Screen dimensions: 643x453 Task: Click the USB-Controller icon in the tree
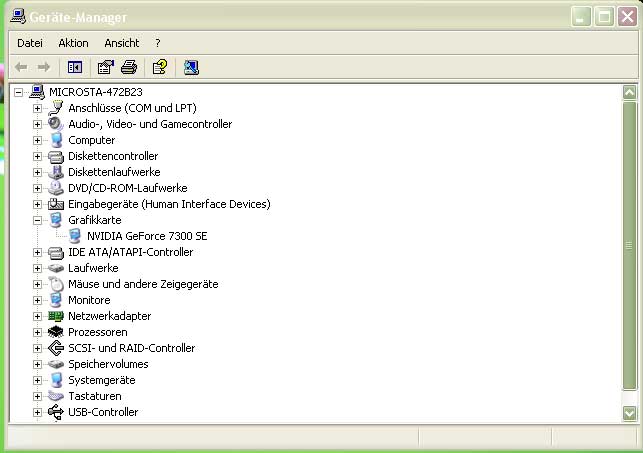pyautogui.click(x=56, y=412)
